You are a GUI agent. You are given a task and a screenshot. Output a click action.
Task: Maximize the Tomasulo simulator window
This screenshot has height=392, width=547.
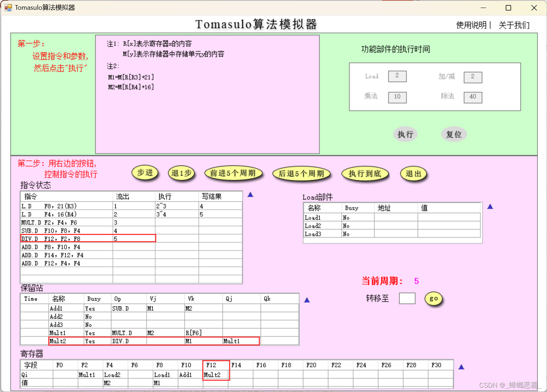click(x=508, y=8)
